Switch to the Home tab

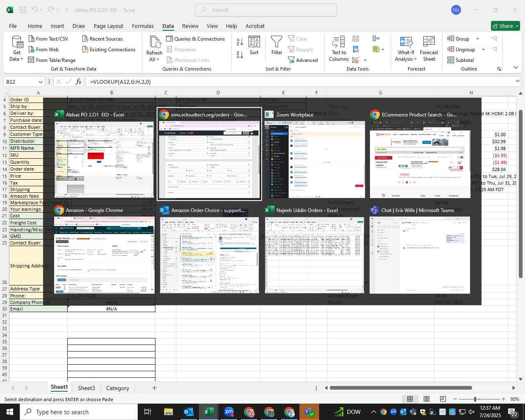coord(35,26)
